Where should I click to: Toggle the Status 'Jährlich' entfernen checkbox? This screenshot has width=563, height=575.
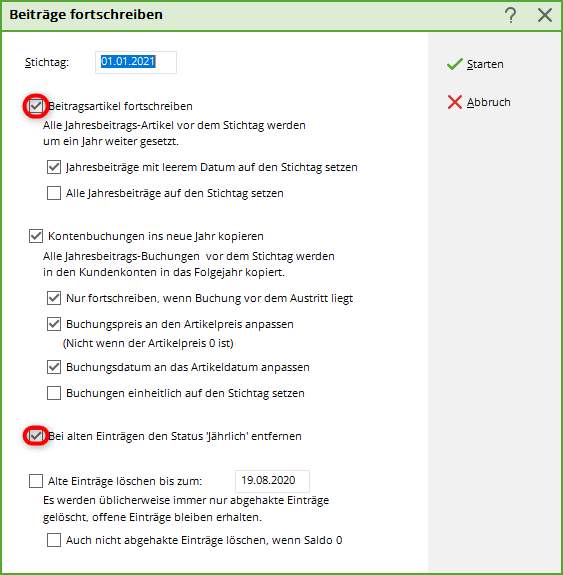[x=36, y=436]
